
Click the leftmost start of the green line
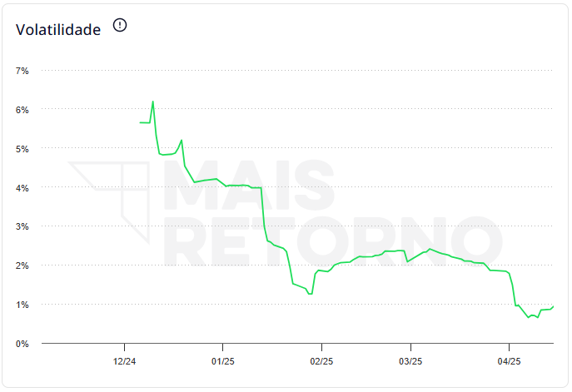[140, 122]
